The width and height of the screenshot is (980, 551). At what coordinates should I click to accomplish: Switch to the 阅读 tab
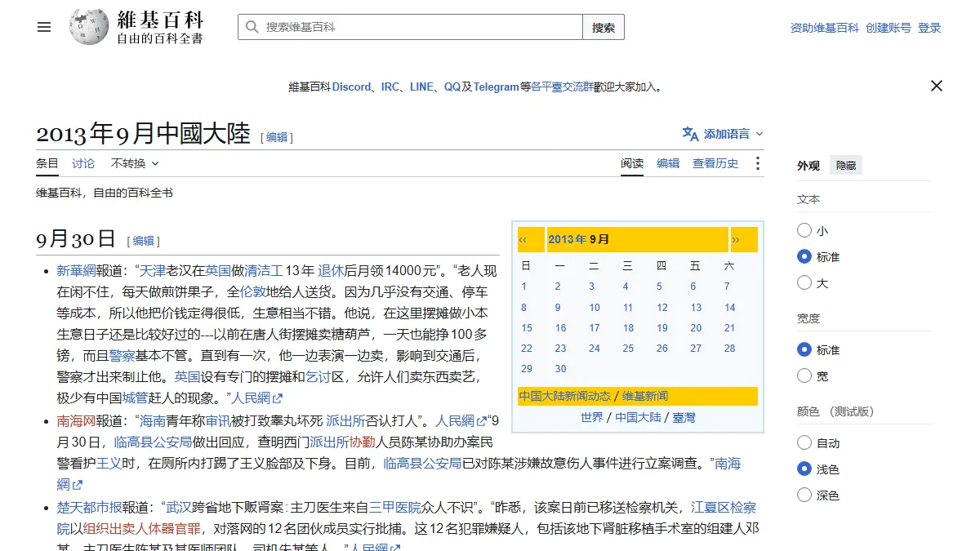[632, 163]
